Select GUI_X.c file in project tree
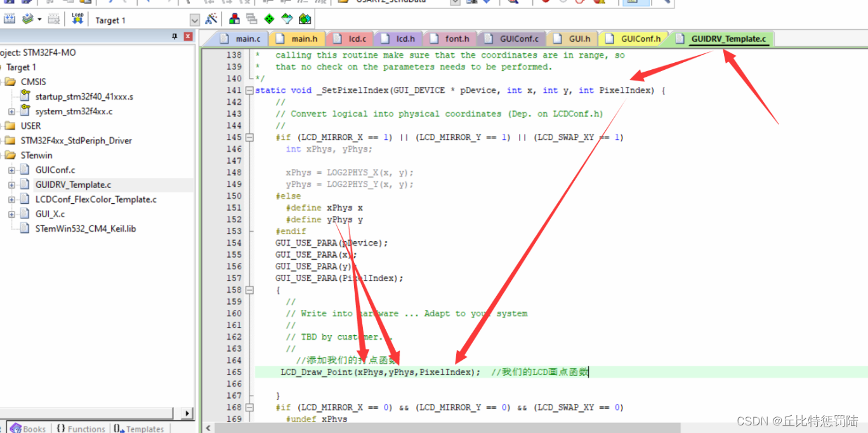This screenshot has width=868, height=433. click(x=50, y=214)
